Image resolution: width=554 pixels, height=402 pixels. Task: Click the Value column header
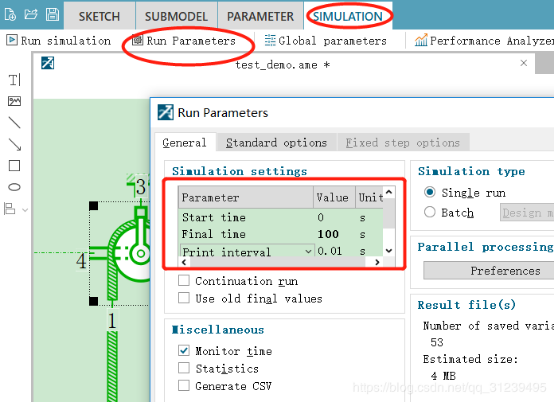coord(334,197)
